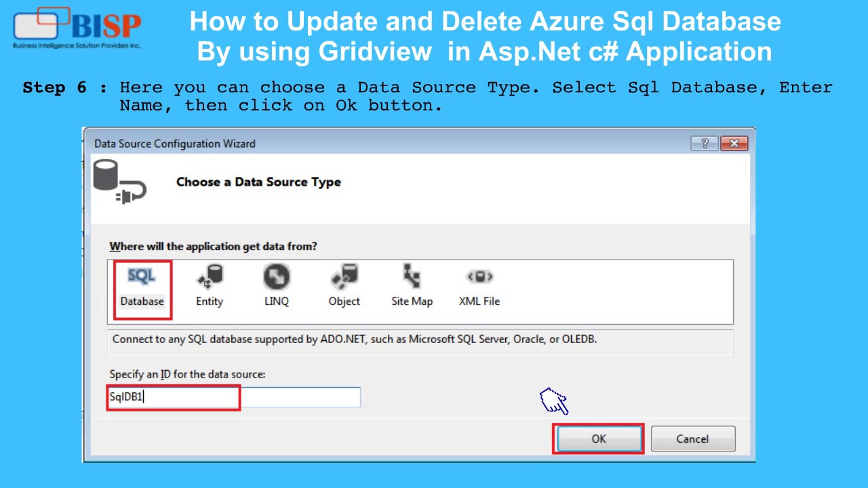This screenshot has height=488, width=868.
Task: Click the "Object" text label
Action: 344,302
